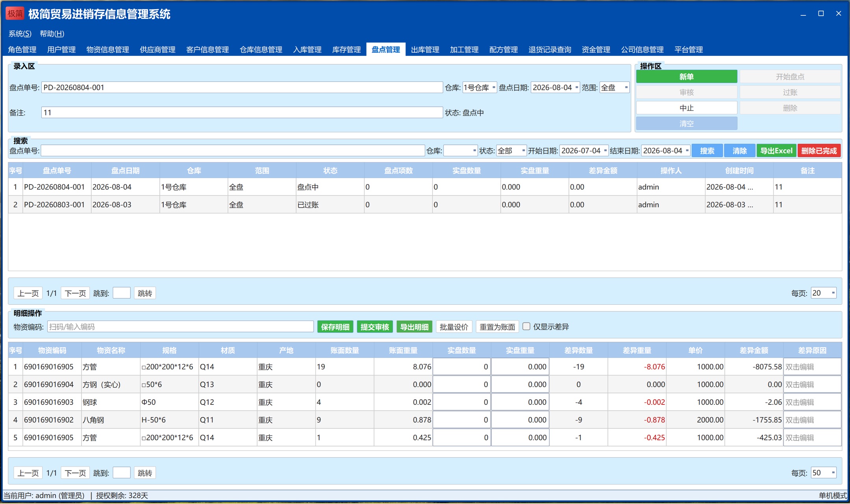Open the 范围 dropdown showing 全盘
Image resolution: width=850 pixels, height=504 pixels.
pos(614,87)
